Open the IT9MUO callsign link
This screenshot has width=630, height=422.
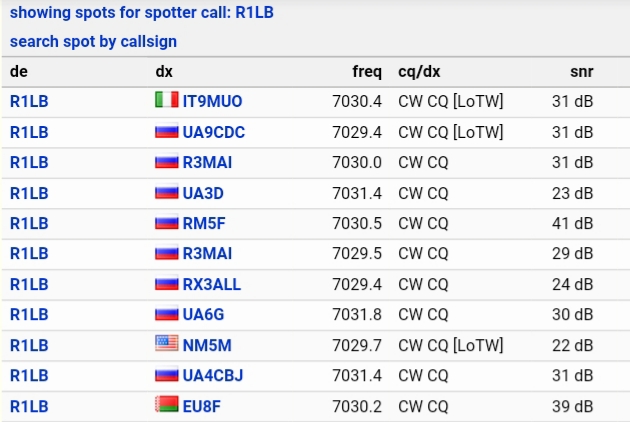point(213,101)
